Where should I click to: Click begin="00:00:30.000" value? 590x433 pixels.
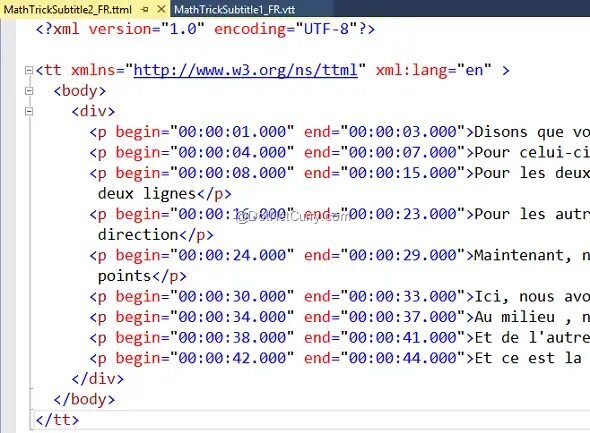tap(232, 296)
